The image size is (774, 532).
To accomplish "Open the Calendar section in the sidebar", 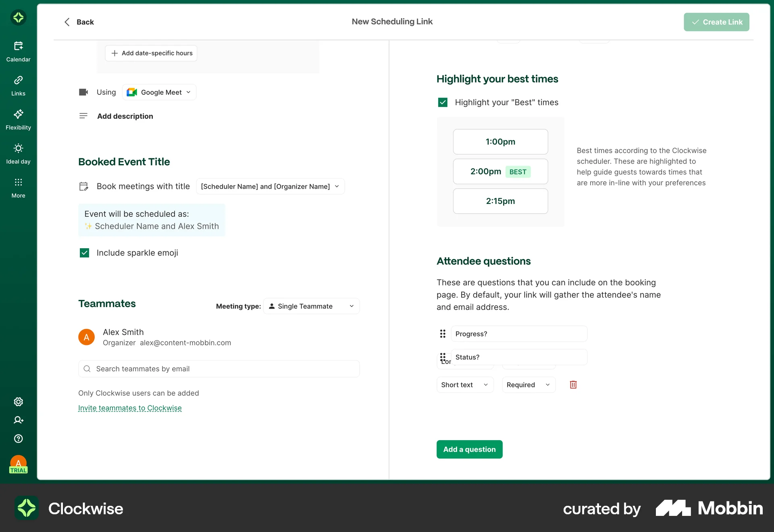I will [x=18, y=50].
